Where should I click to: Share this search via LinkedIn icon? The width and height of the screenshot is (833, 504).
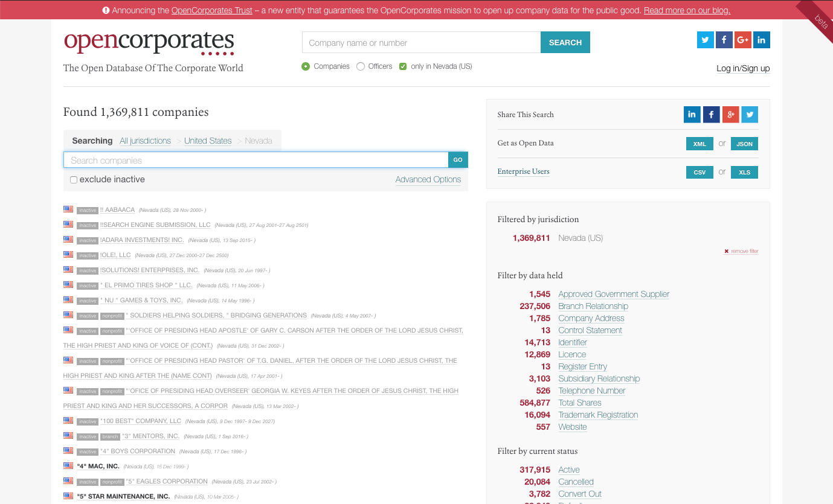(x=692, y=114)
